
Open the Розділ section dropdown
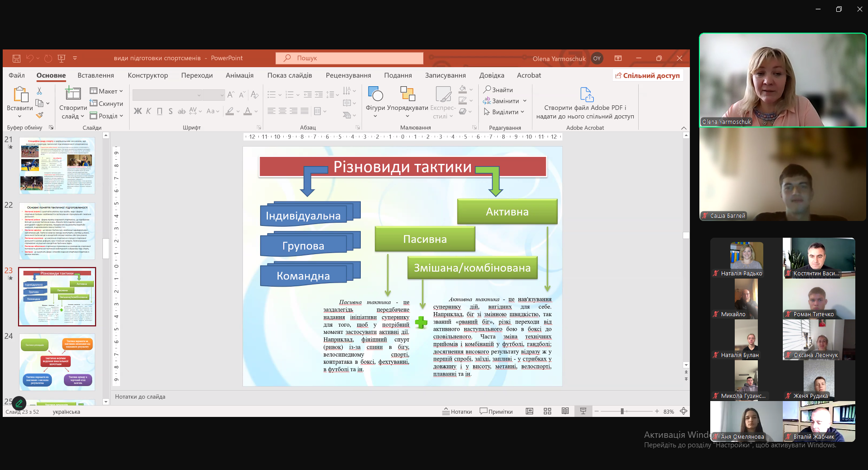point(107,116)
